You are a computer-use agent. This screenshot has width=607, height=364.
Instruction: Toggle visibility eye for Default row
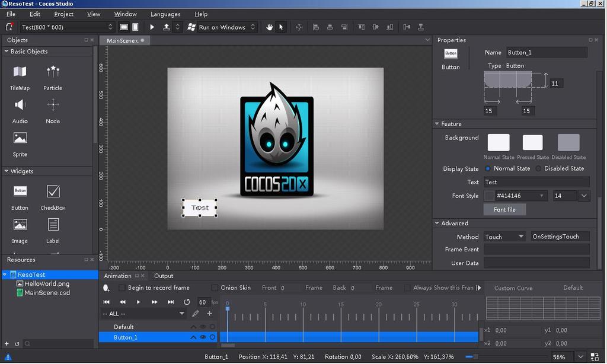203,327
